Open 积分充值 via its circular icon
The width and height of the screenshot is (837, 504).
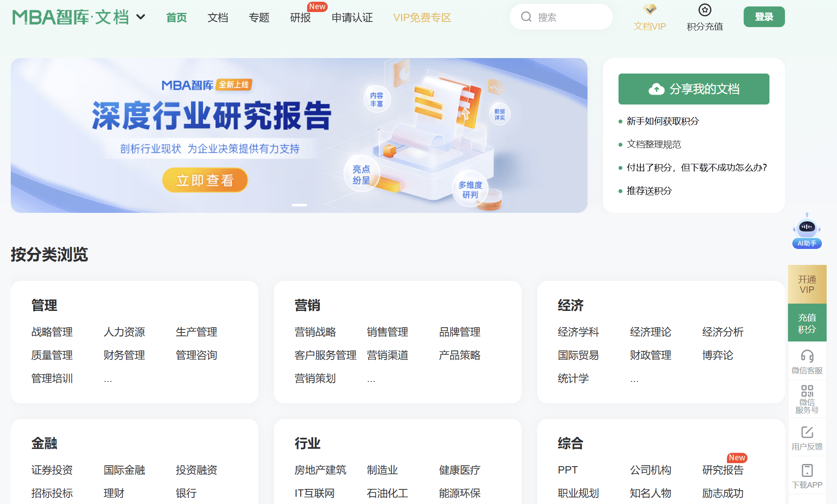[705, 9]
